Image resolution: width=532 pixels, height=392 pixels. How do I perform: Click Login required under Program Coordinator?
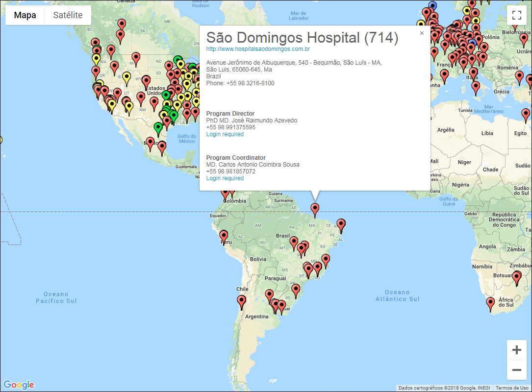point(225,178)
